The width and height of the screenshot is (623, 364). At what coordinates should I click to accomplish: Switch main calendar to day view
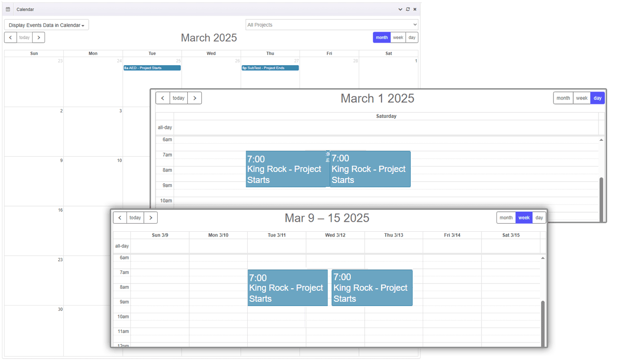pyautogui.click(x=412, y=37)
